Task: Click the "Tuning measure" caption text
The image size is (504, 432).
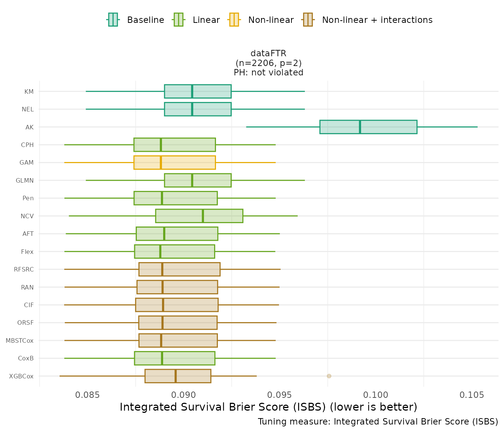Action: (378, 421)
